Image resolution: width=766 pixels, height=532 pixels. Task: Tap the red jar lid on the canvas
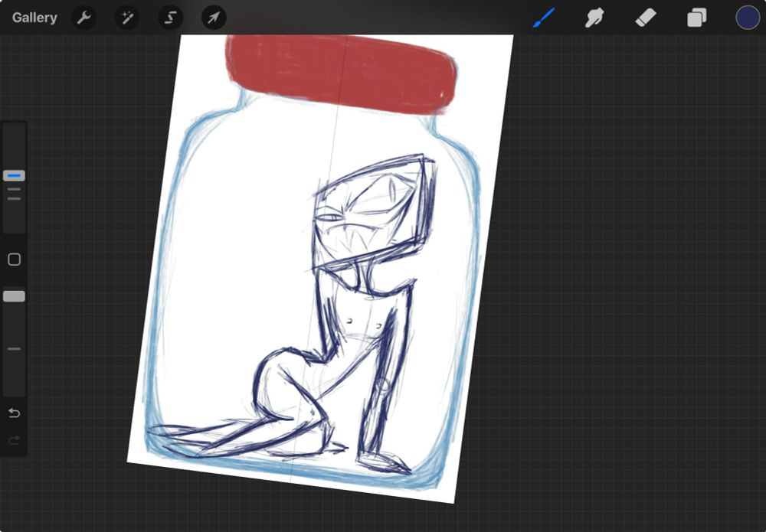tap(342, 73)
